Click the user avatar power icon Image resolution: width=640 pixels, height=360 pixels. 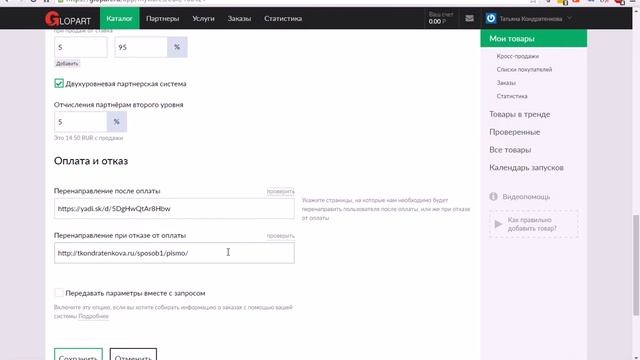491,18
